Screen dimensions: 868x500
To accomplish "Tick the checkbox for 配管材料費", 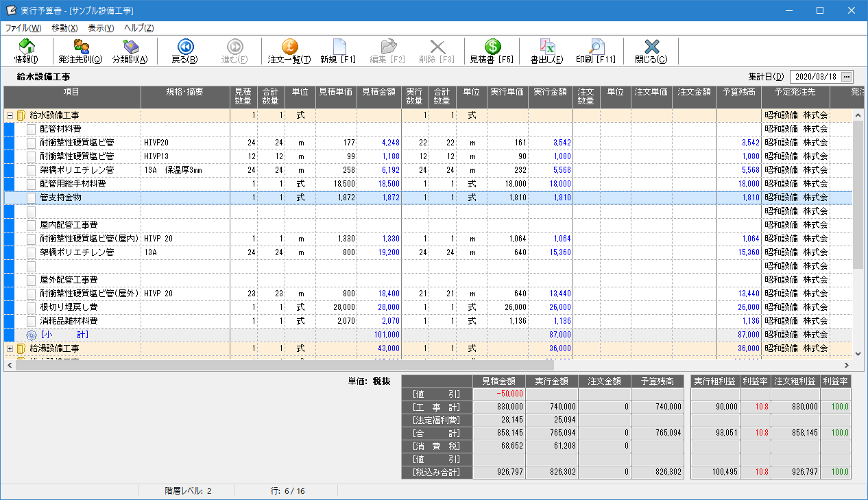I will [x=31, y=129].
